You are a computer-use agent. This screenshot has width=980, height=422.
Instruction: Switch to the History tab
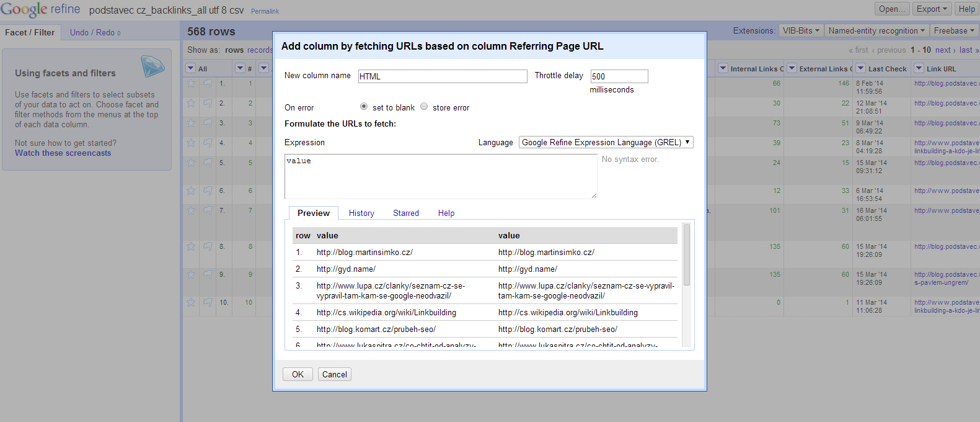pos(361,213)
